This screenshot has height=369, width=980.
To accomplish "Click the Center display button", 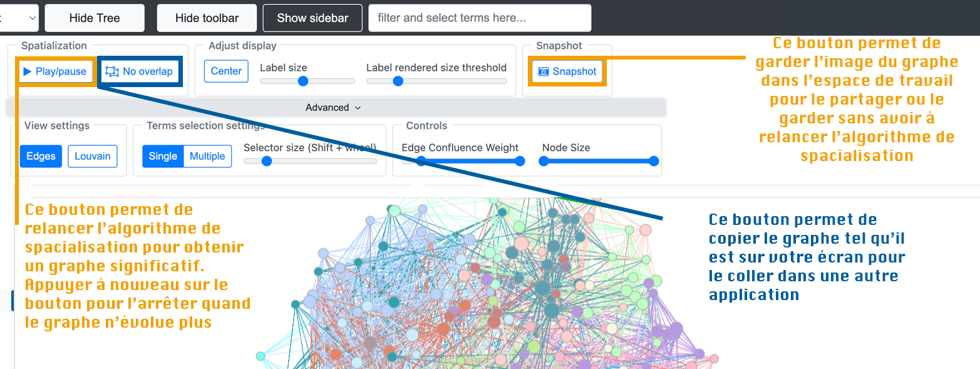I will pyautogui.click(x=226, y=71).
